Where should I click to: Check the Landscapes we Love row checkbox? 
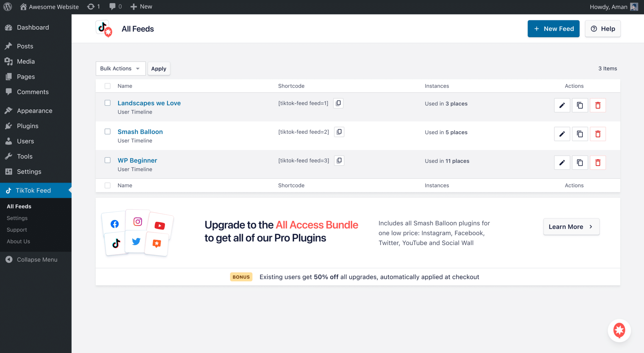(108, 103)
